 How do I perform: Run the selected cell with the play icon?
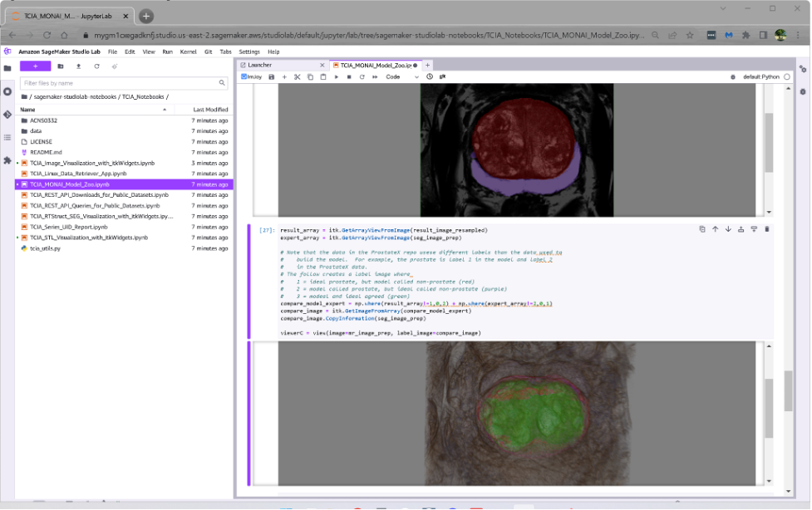pos(337,76)
